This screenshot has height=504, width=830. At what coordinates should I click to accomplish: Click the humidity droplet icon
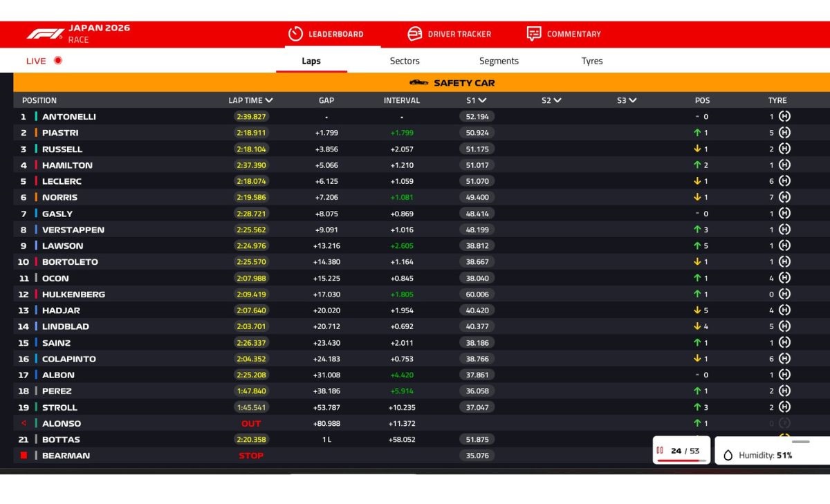[728, 455]
